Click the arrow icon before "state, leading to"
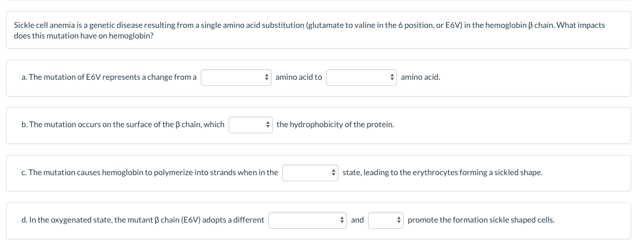 (x=333, y=172)
